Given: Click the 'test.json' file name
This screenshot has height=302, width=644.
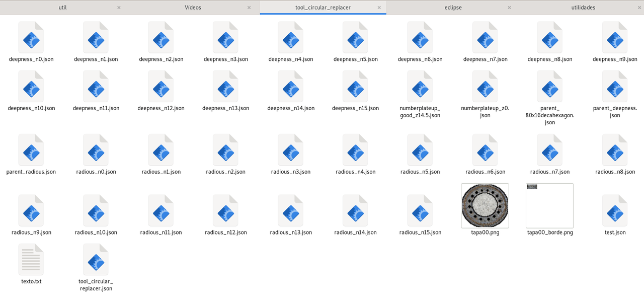Looking at the screenshot, I should (x=615, y=233).
